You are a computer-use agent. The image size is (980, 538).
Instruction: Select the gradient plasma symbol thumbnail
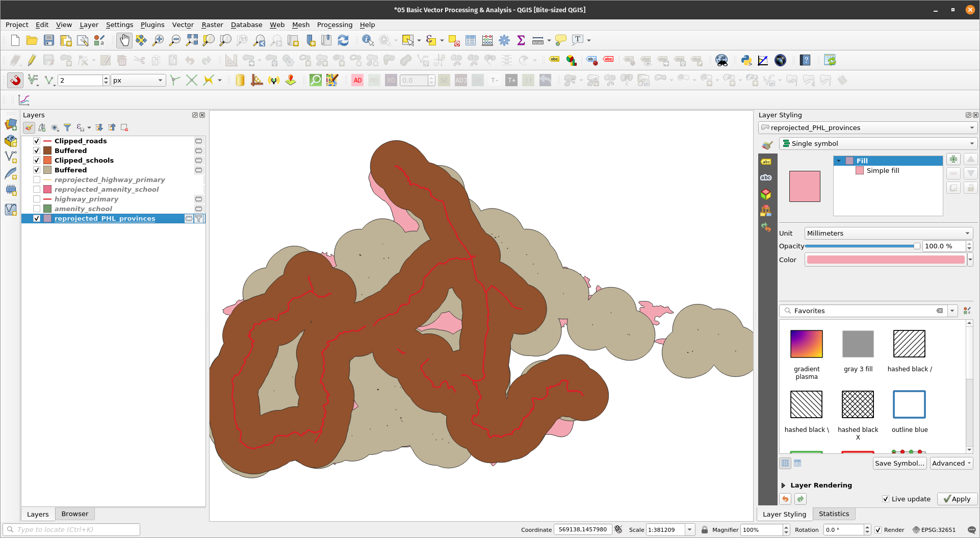click(806, 344)
